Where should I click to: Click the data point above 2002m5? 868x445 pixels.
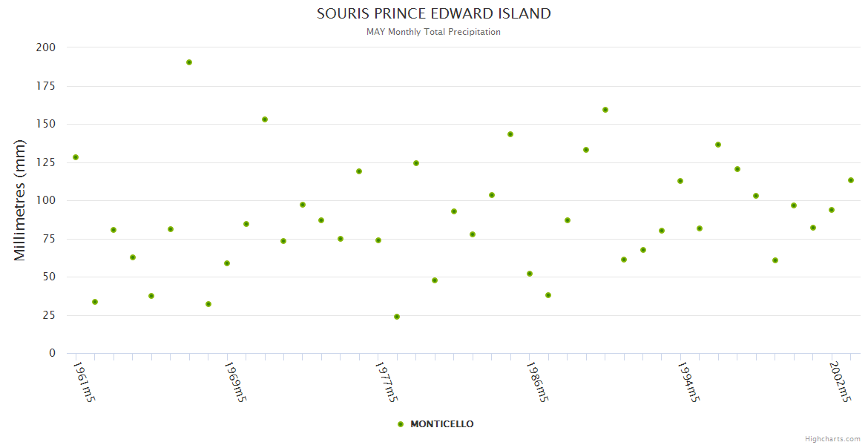pos(832,210)
